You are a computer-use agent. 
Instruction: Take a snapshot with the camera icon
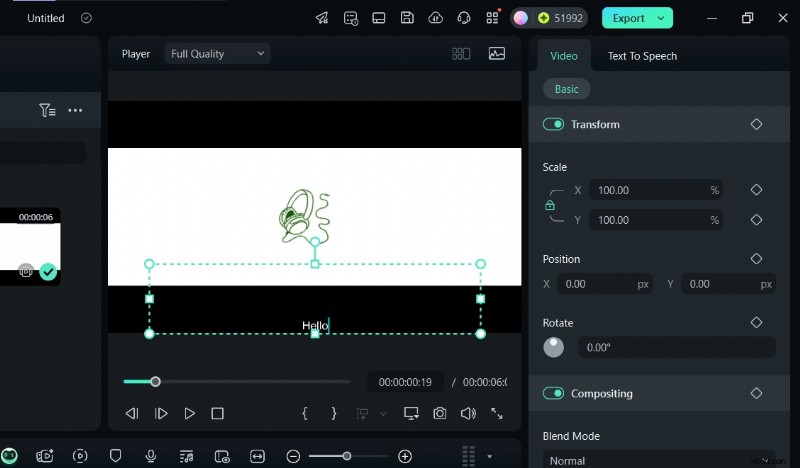point(440,413)
